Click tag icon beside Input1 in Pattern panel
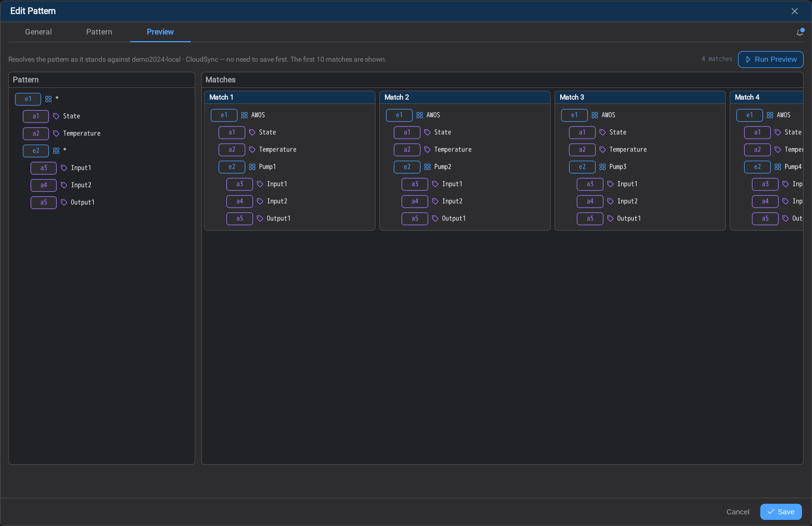Screen dimensions: 812x526 point(64,168)
